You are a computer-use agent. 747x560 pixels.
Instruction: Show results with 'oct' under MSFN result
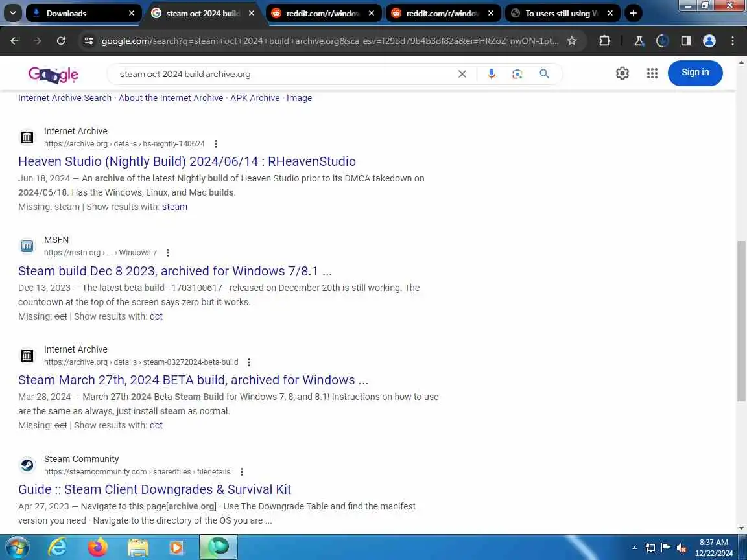click(x=156, y=316)
